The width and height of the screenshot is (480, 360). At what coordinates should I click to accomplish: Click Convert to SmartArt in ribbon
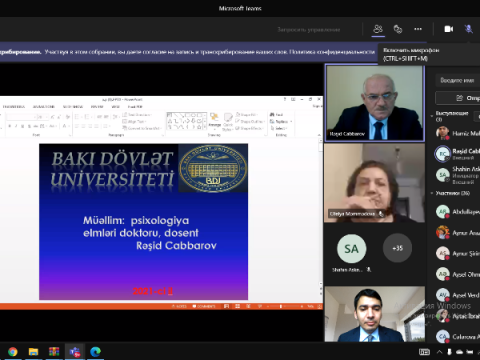(142, 128)
